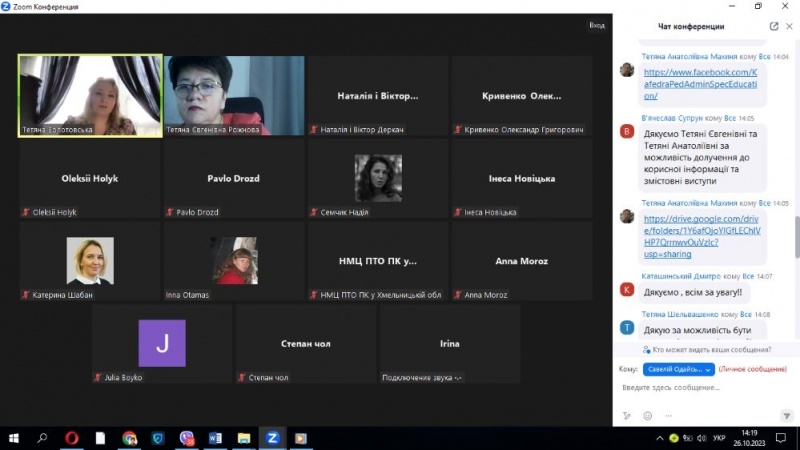
Task: Open Viber from the taskbar
Action: click(x=187, y=438)
